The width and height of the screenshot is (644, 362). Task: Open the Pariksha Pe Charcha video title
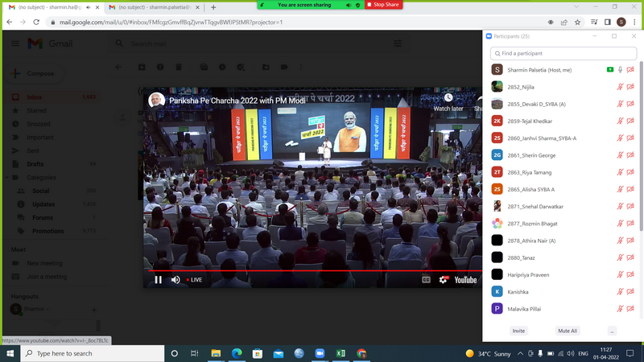pos(237,101)
